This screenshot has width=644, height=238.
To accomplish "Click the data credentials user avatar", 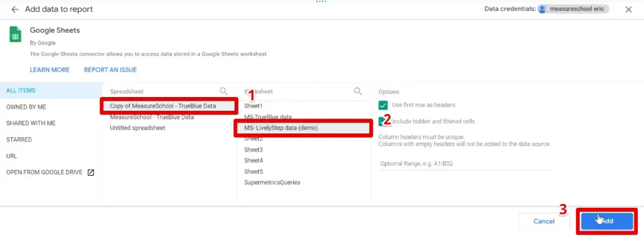I will [543, 9].
